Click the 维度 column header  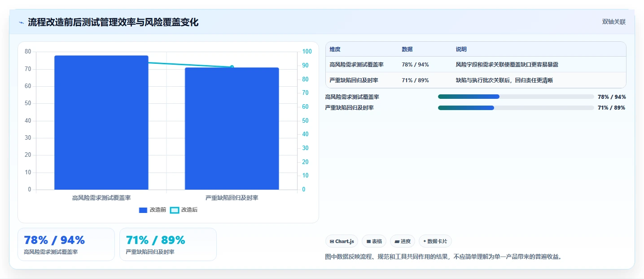[335, 49]
